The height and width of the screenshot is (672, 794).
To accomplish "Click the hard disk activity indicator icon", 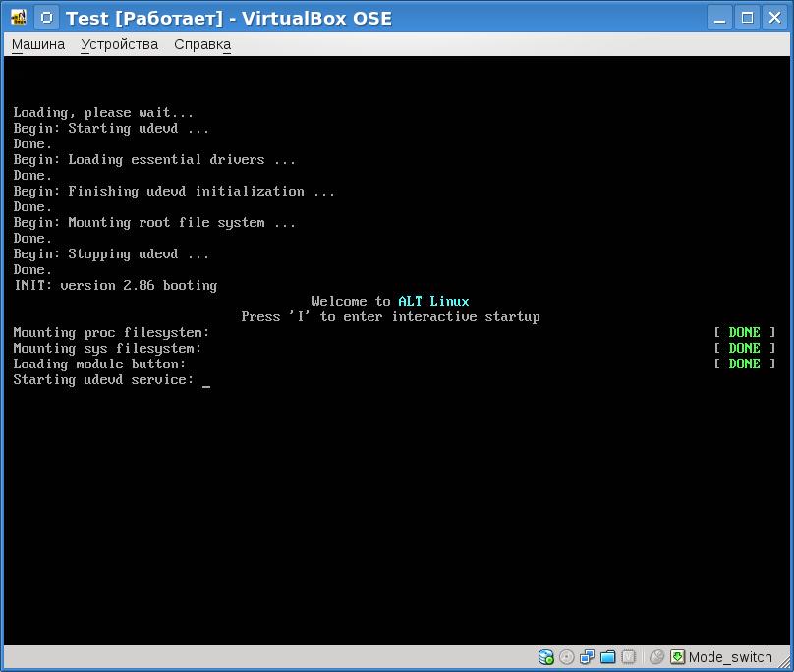I will [546, 657].
